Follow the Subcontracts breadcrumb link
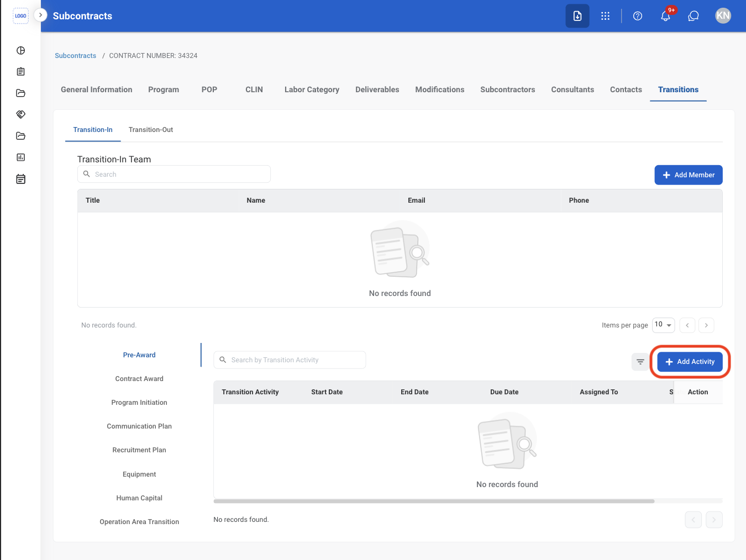 pyautogui.click(x=75, y=56)
